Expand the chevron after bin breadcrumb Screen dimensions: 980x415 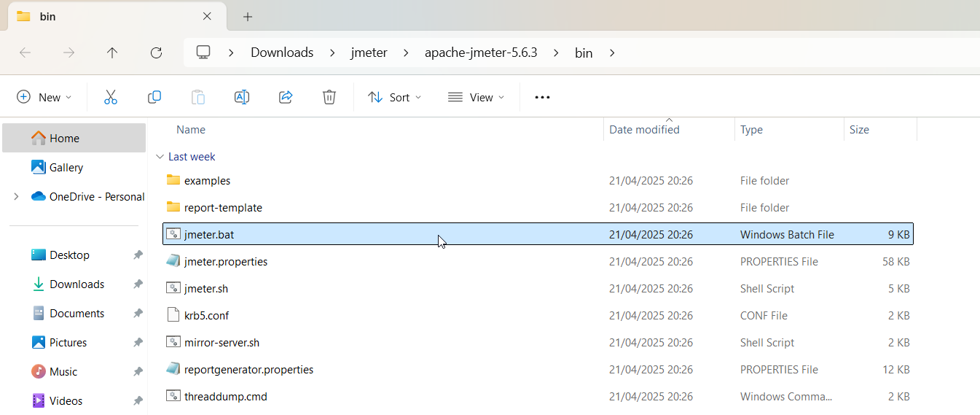point(611,53)
